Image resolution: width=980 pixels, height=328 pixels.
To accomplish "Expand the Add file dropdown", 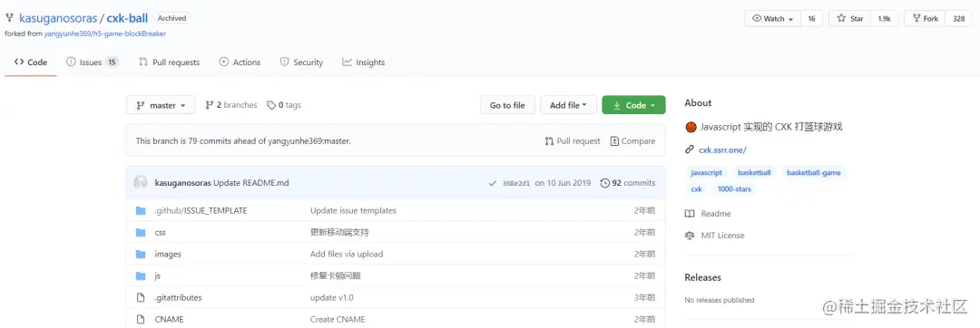I will [x=568, y=105].
